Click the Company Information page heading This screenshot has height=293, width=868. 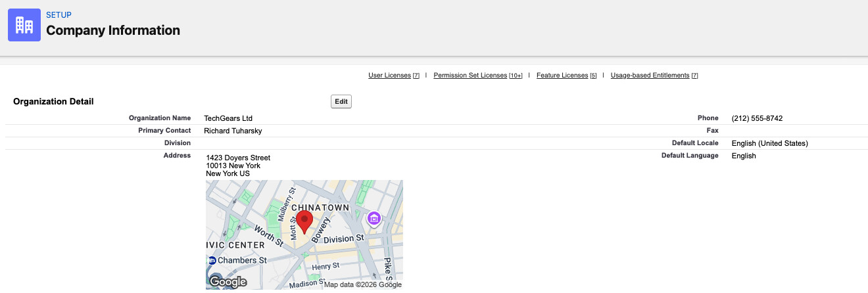tap(113, 30)
